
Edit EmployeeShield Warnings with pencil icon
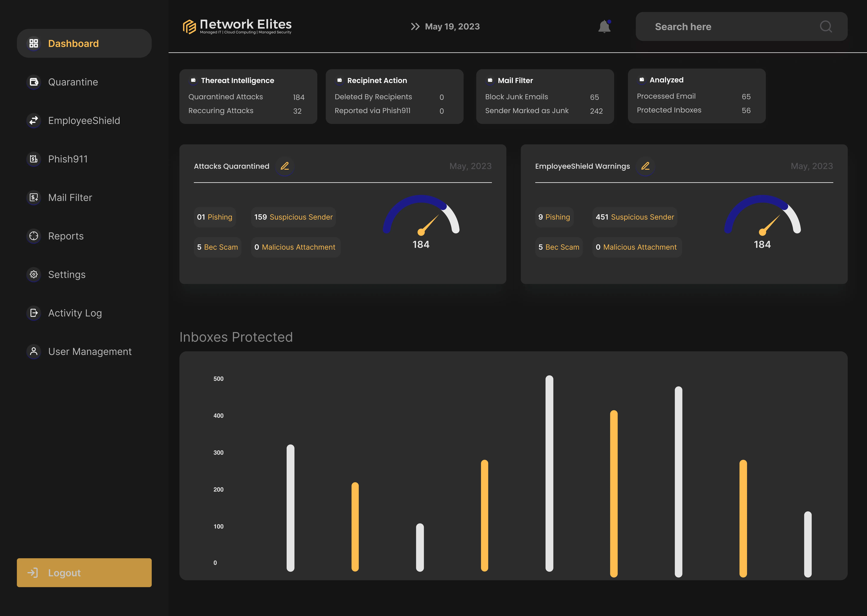(645, 166)
